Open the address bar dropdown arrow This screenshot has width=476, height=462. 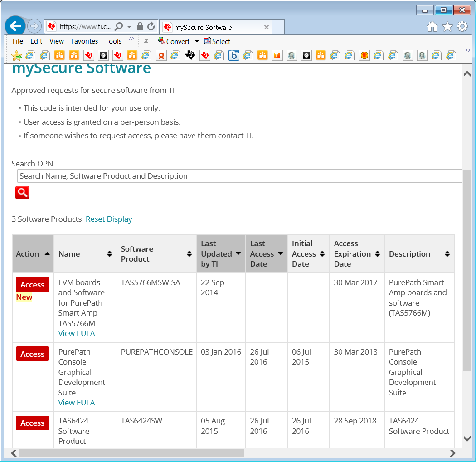tap(129, 27)
